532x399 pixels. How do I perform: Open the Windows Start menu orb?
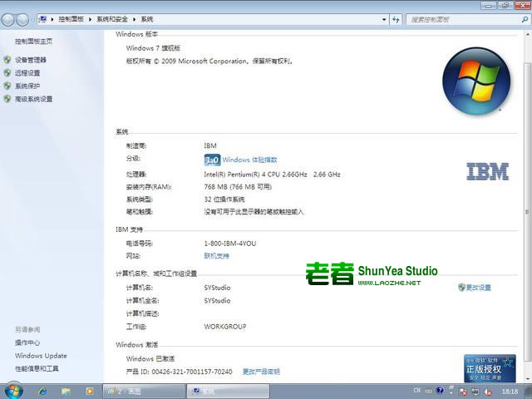[x=14, y=392]
